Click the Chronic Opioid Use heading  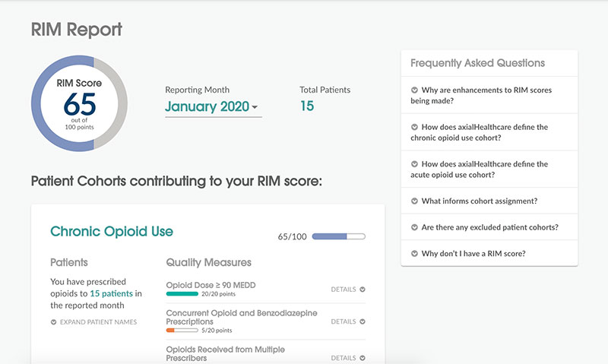pyautogui.click(x=112, y=232)
